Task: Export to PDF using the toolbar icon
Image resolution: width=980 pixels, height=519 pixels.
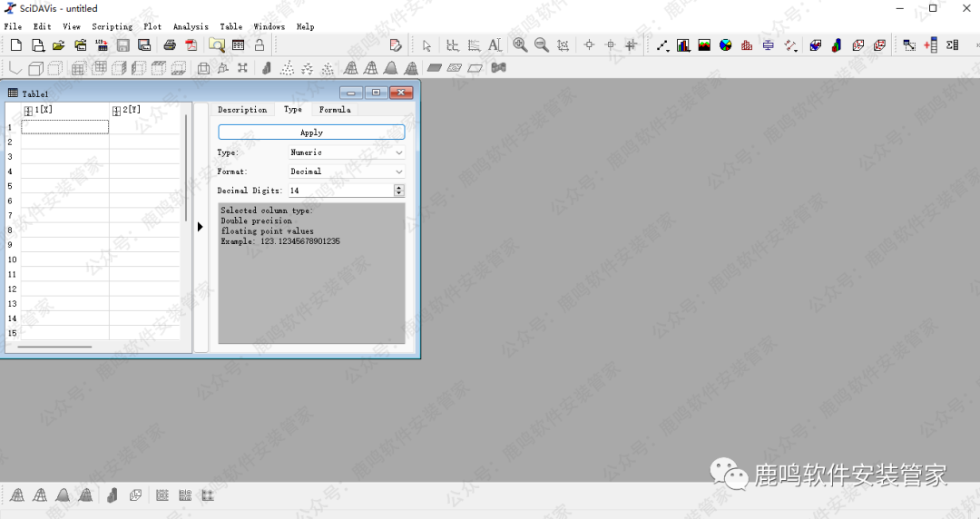Action: (x=191, y=45)
